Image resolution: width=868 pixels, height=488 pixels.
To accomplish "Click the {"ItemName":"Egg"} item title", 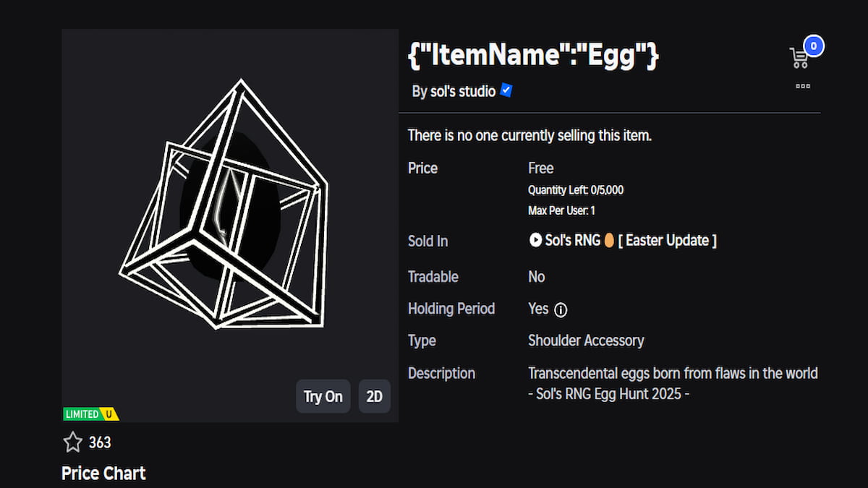I will (x=533, y=57).
